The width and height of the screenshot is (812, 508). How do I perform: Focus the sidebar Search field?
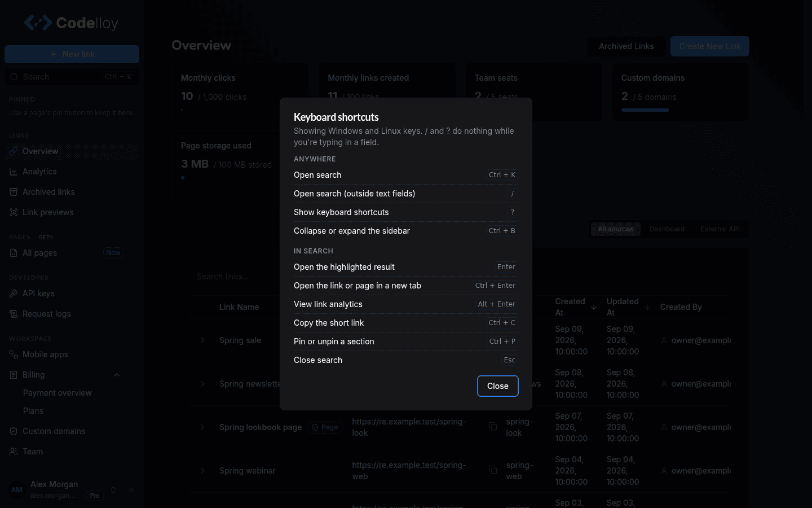click(x=72, y=77)
